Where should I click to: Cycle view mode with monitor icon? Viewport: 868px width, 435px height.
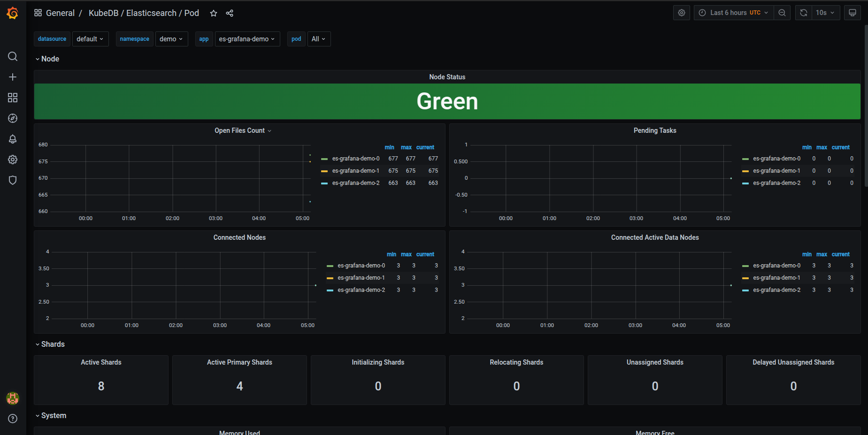click(x=853, y=13)
